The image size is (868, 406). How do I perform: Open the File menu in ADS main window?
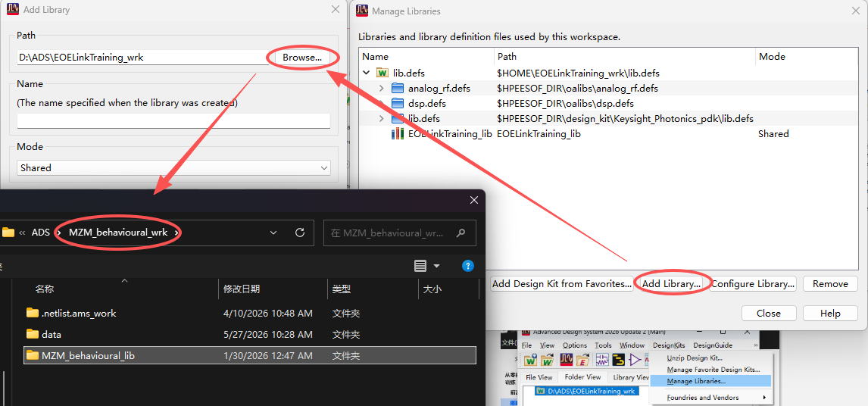click(526, 345)
